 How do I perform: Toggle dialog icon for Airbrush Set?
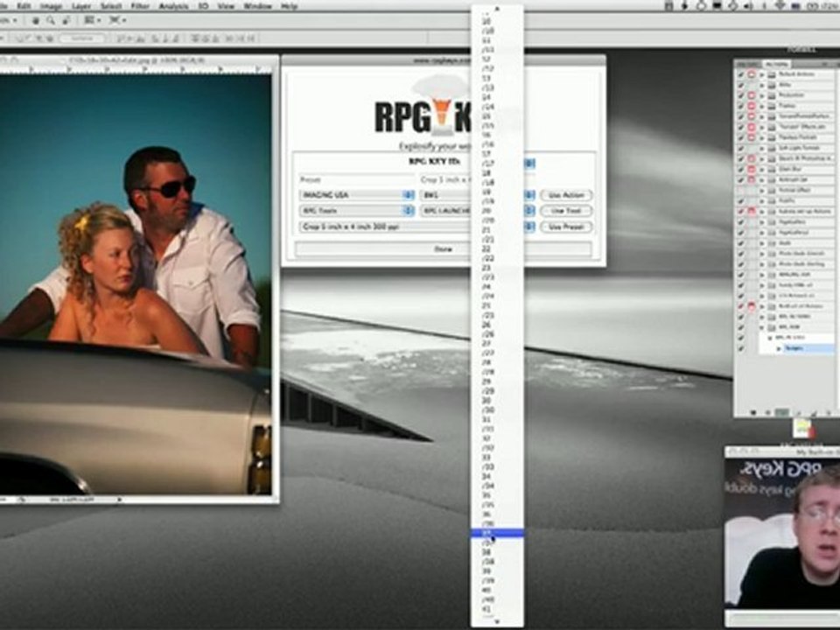tap(751, 179)
